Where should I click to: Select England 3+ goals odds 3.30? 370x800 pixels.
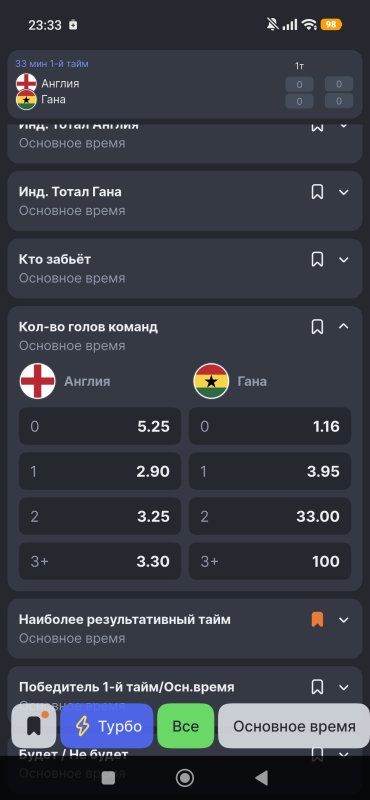pyautogui.click(x=100, y=561)
